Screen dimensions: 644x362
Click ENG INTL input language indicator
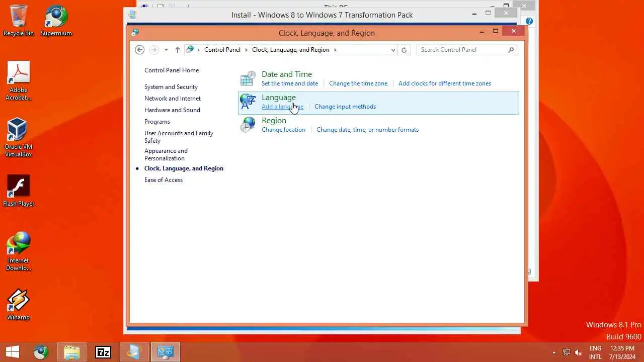point(595,352)
